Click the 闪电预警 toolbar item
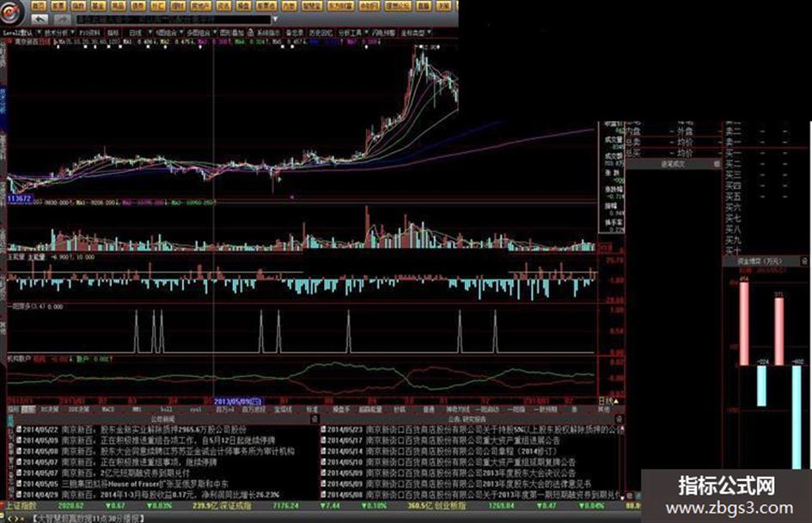This screenshot has height=523, width=812. [384, 32]
